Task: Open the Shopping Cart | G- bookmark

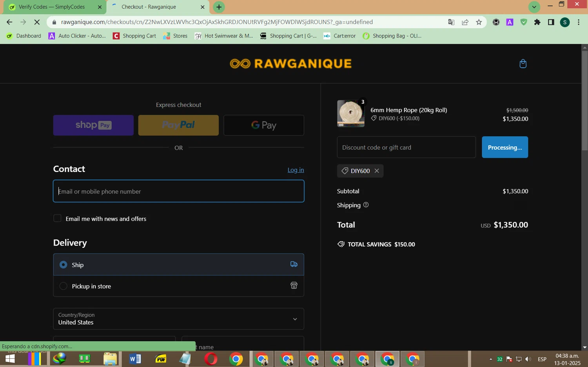Action: [289, 36]
